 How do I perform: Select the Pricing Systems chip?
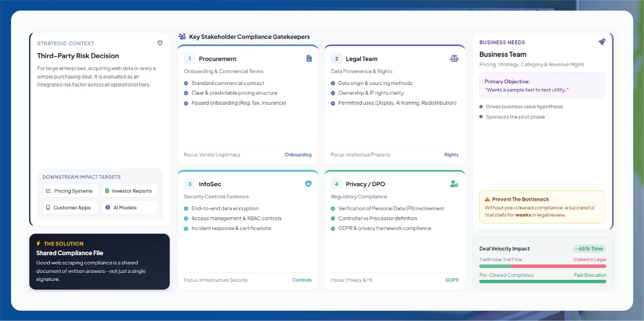click(71, 191)
